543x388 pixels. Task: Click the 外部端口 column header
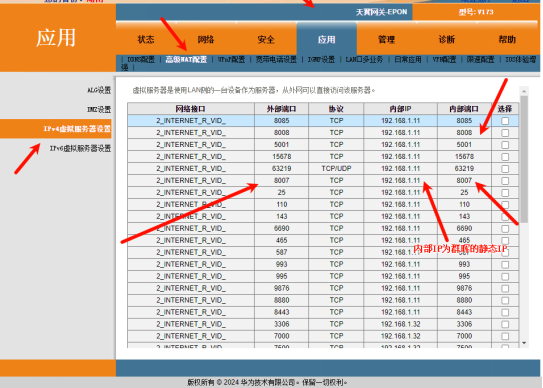pyautogui.click(x=282, y=109)
